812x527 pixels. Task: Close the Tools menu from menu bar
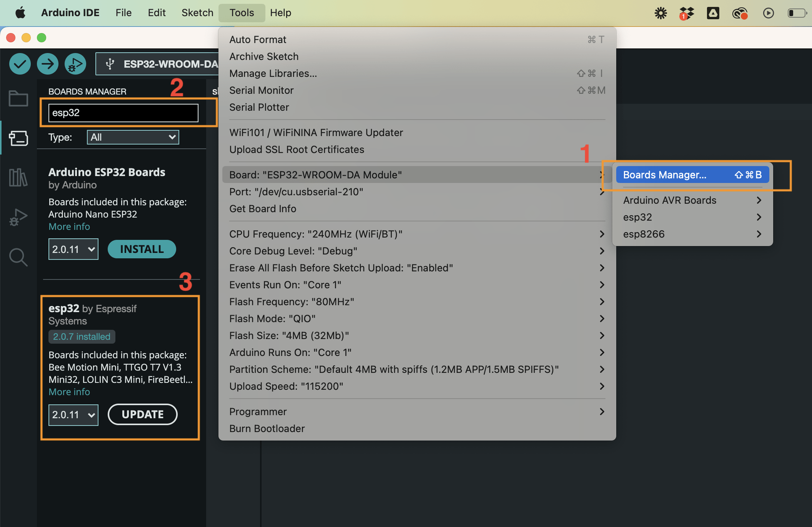coord(242,13)
